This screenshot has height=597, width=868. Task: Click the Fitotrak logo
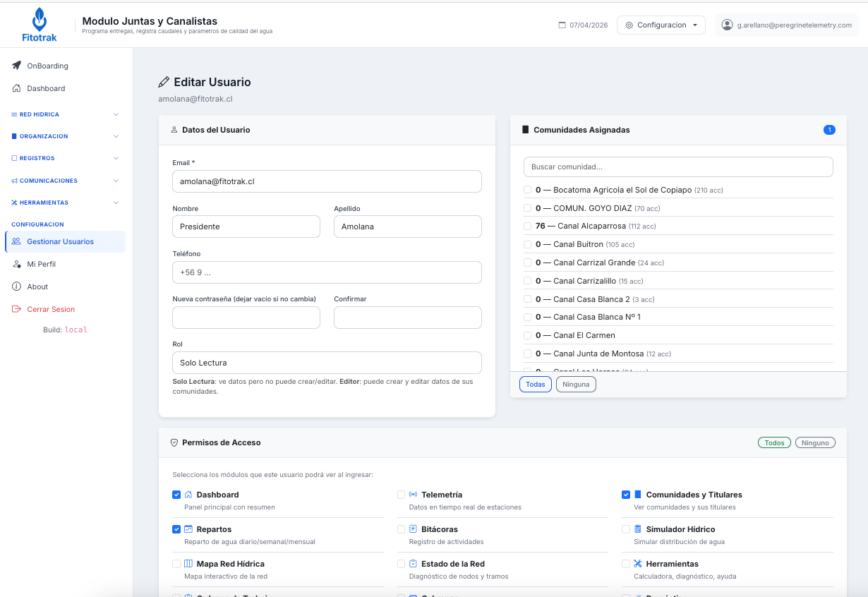40,25
